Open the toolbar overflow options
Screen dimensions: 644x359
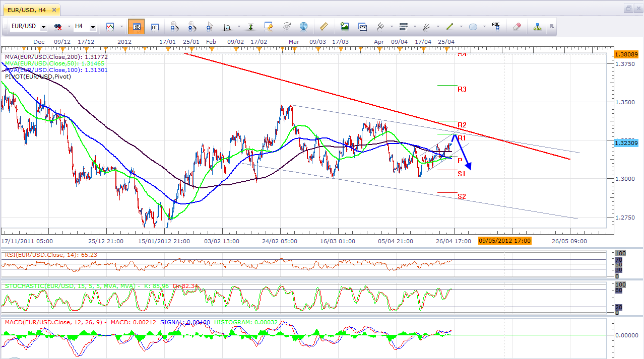point(552,27)
